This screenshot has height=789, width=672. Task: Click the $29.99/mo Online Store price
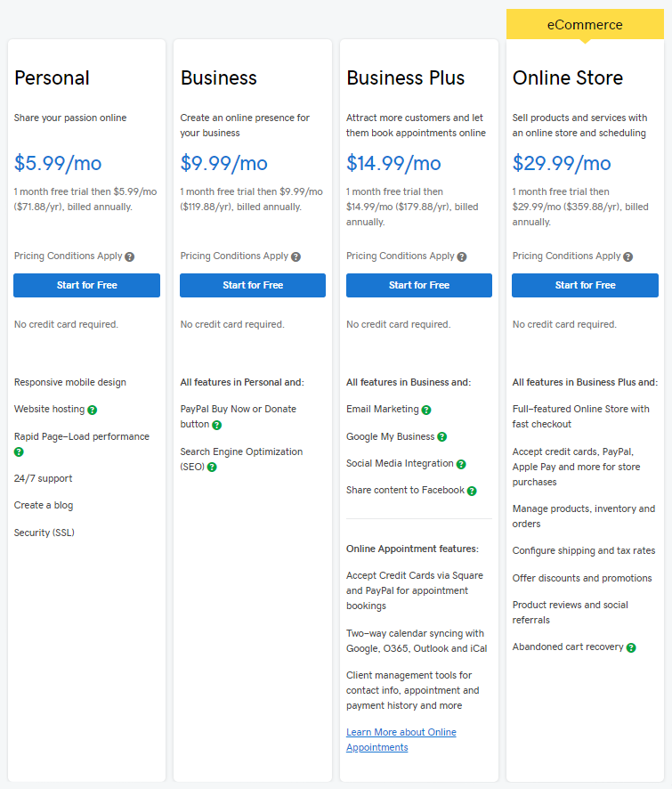pyautogui.click(x=563, y=164)
